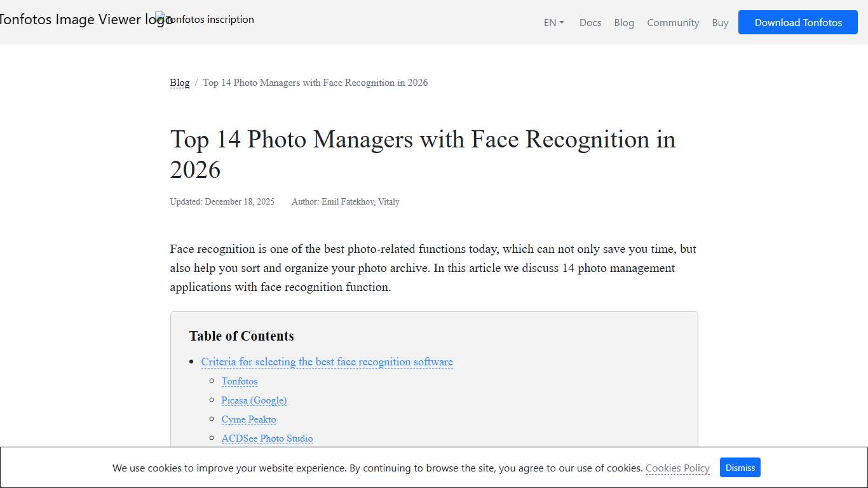Viewport: 868px width, 488px height.
Task: Click author Vitaly's name
Action: coord(389,201)
